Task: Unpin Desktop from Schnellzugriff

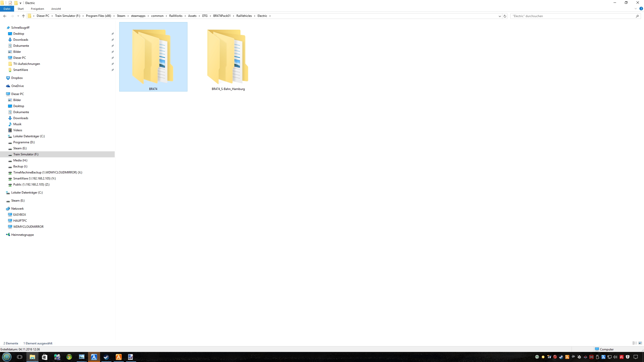Action: pyautogui.click(x=113, y=34)
